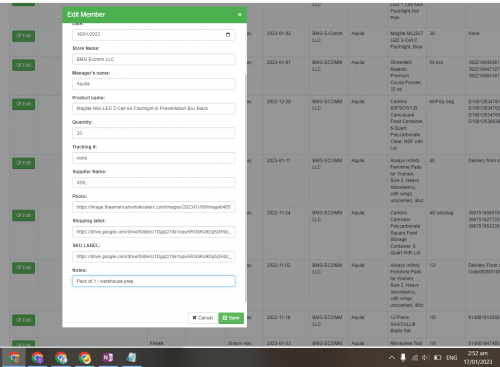Open the volume tray icon
500x367 pixels.
coord(425,358)
